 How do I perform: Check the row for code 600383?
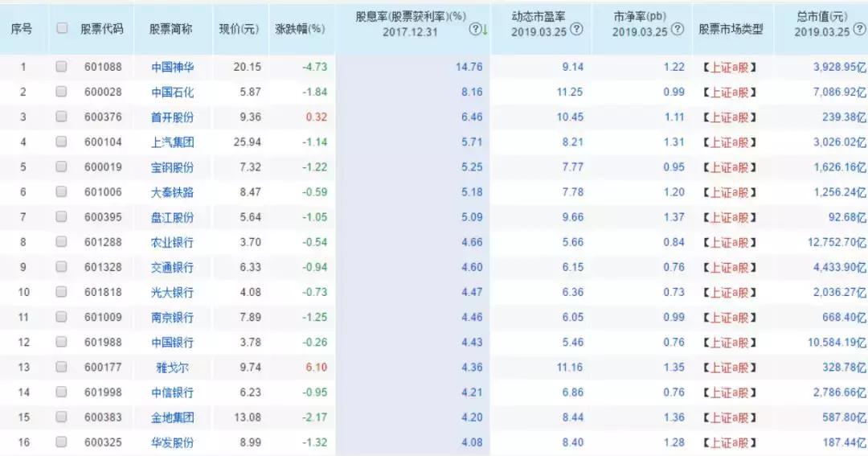tap(61, 417)
